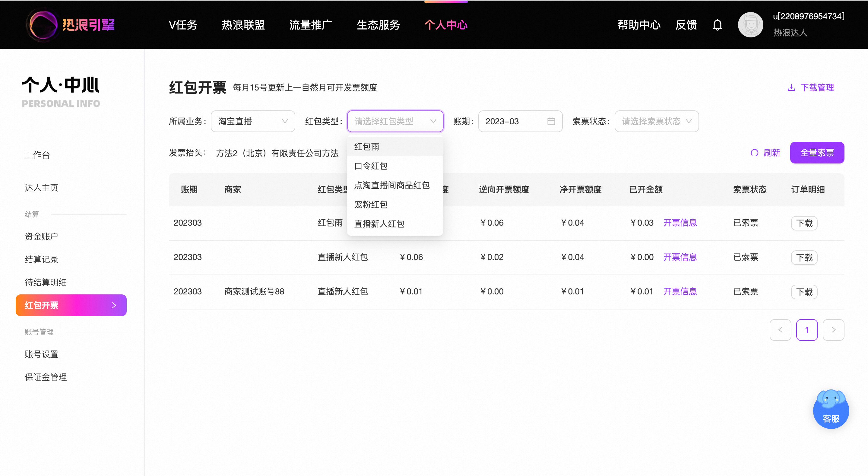Click the 2023-03 账期 date field

click(520, 121)
